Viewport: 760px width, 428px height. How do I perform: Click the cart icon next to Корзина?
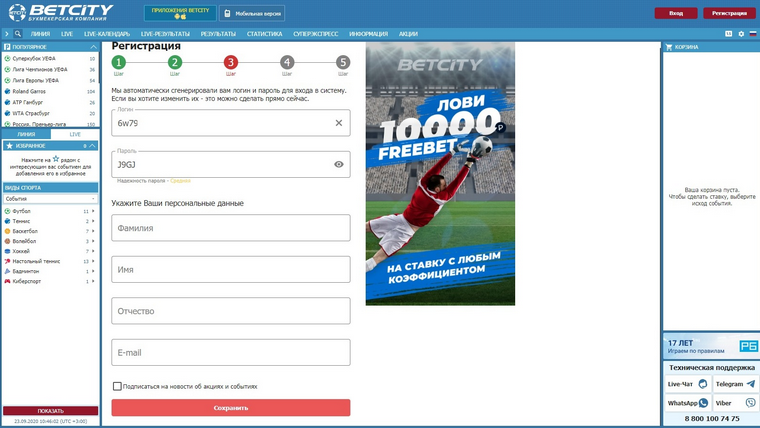(x=669, y=47)
